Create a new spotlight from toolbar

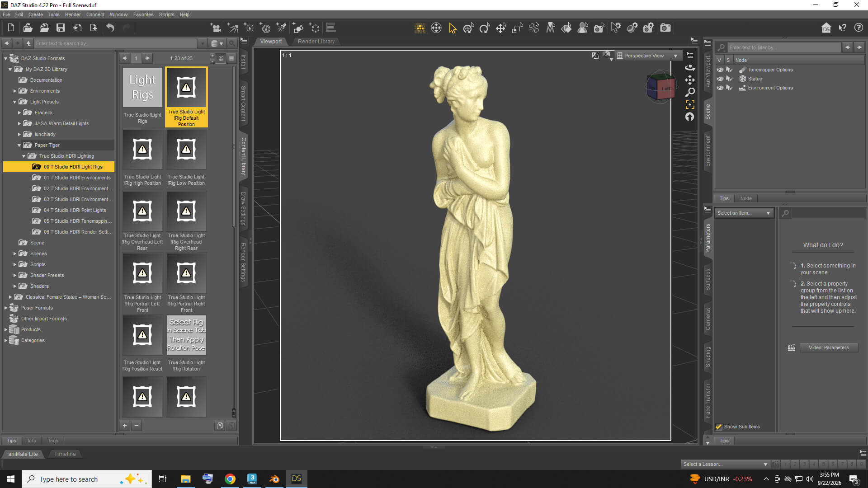(281, 28)
